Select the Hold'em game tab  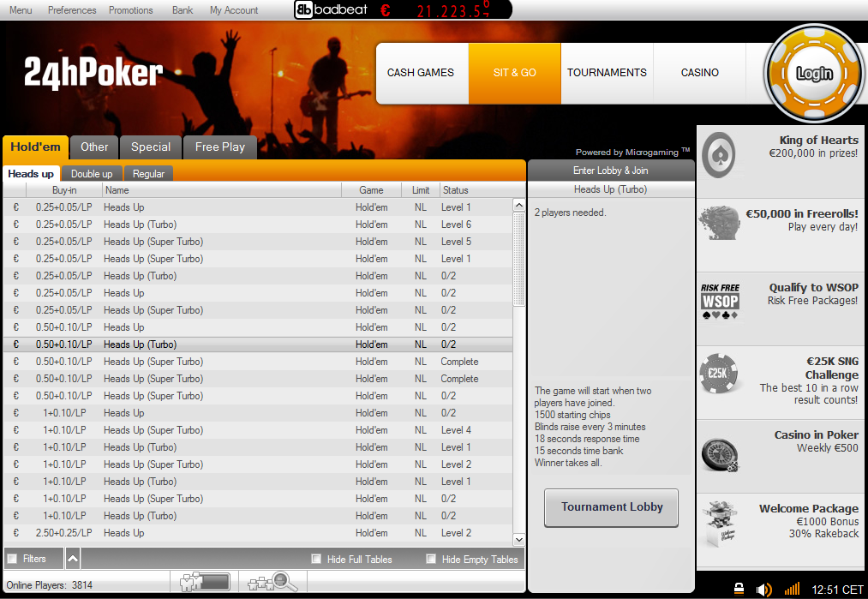click(35, 147)
